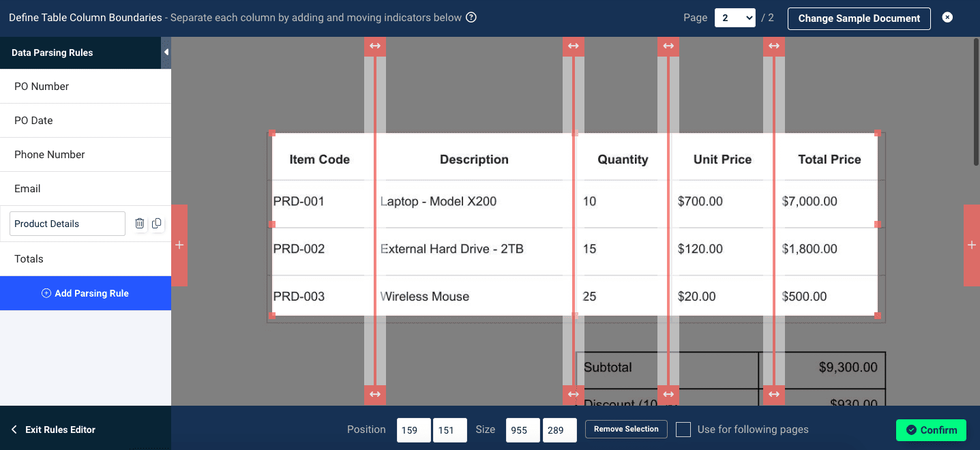Click the Position X value field
Screen dimensions: 980x450
pos(413,430)
